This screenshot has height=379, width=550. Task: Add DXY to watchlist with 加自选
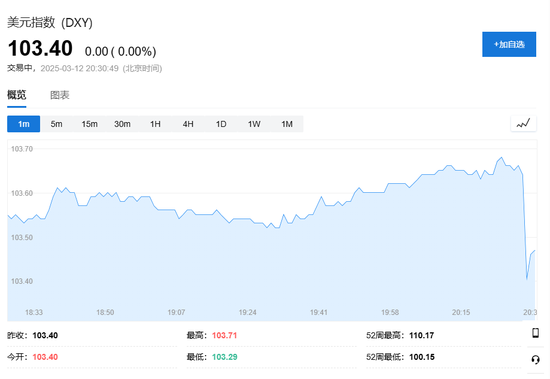[x=509, y=44]
